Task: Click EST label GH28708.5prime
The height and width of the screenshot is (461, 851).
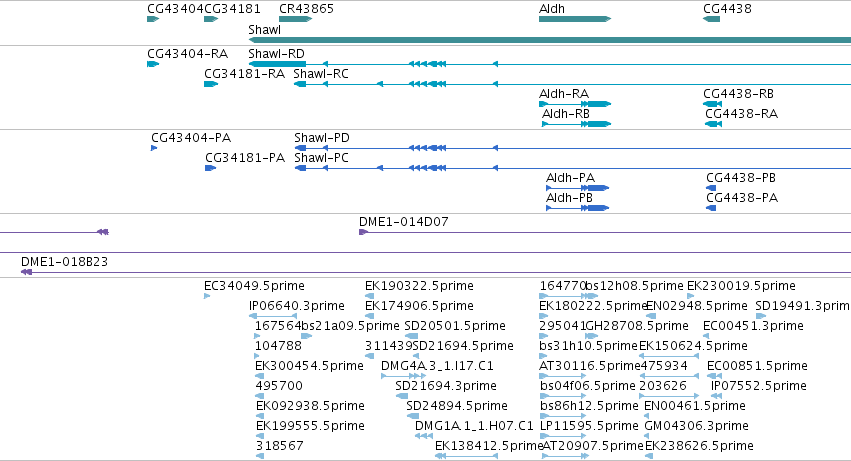Action: click(x=637, y=326)
